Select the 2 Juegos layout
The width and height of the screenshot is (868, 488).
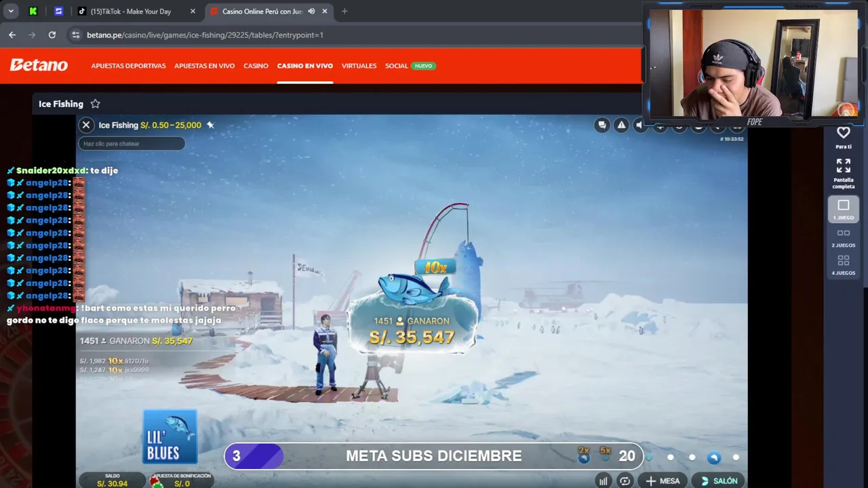[x=843, y=238]
